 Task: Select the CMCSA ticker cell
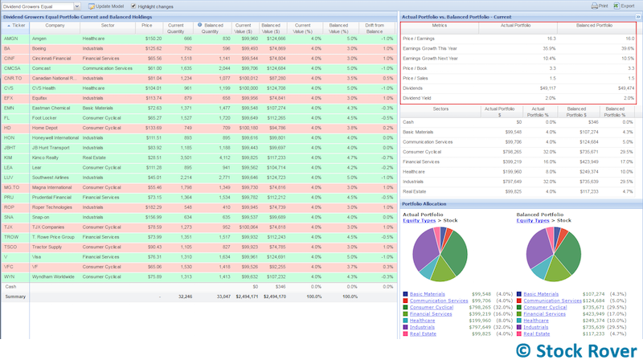15,68
